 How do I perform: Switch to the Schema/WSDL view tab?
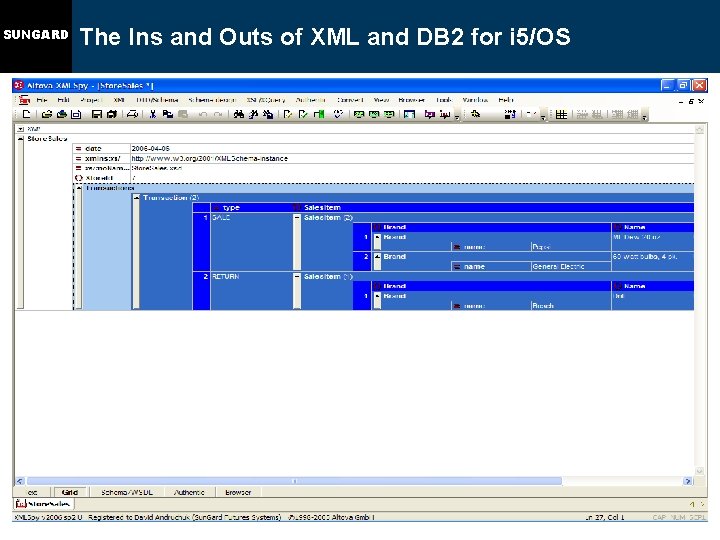click(127, 492)
